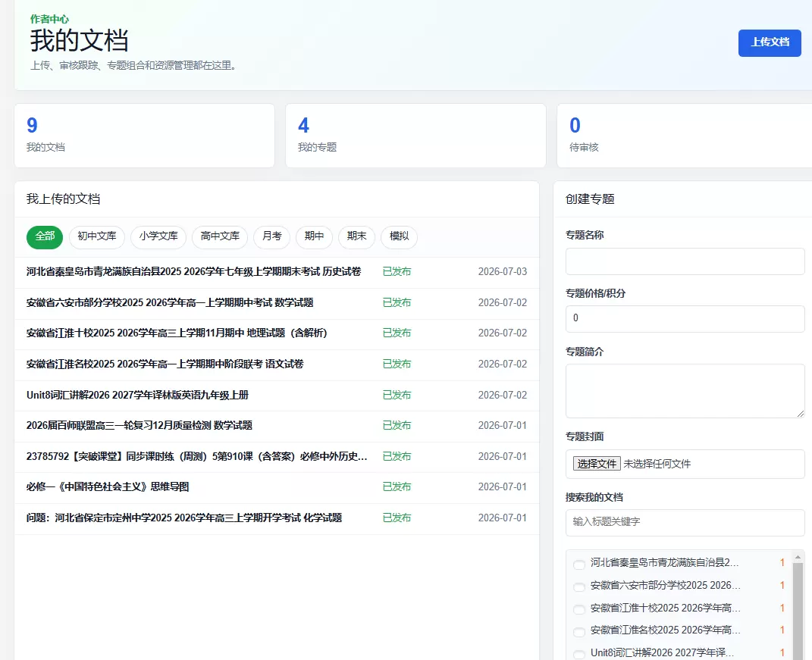Image resolution: width=812 pixels, height=660 pixels.
Task: Open document 安徽省江淮名校 语文试卷
Action: 165,364
